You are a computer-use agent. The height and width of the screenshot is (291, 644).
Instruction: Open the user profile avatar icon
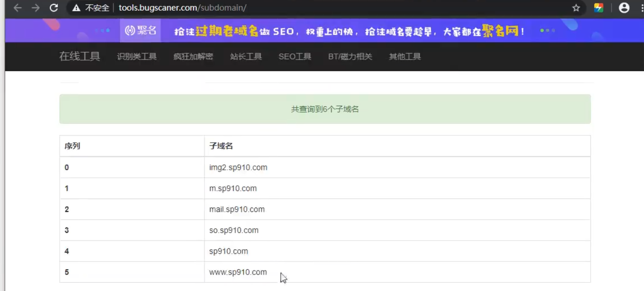624,8
